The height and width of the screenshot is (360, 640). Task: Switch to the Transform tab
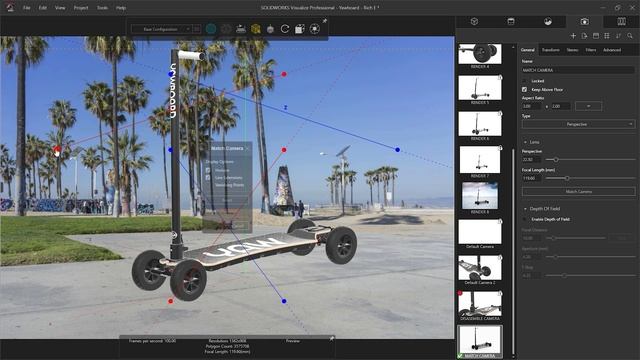551,50
